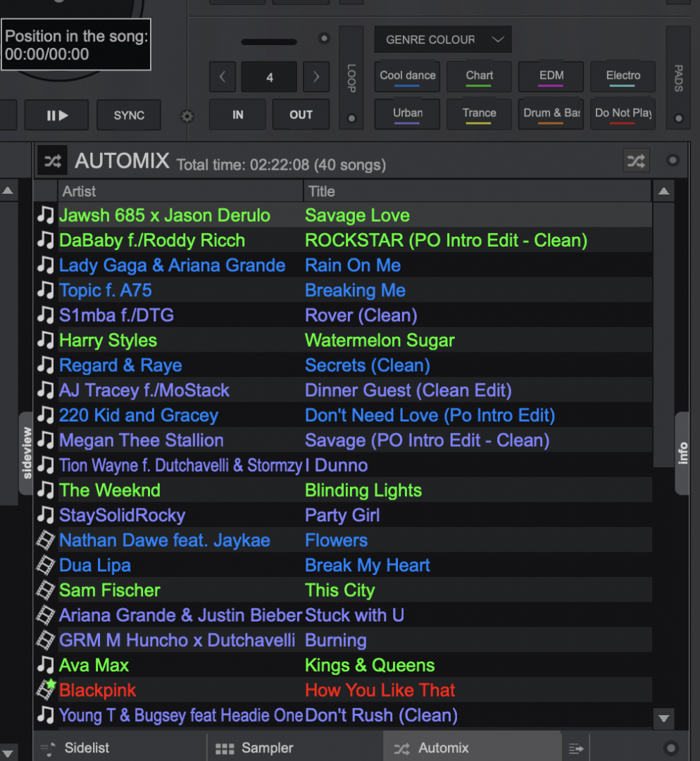Click the playlist vertical scrollbar thumb

point(663,335)
